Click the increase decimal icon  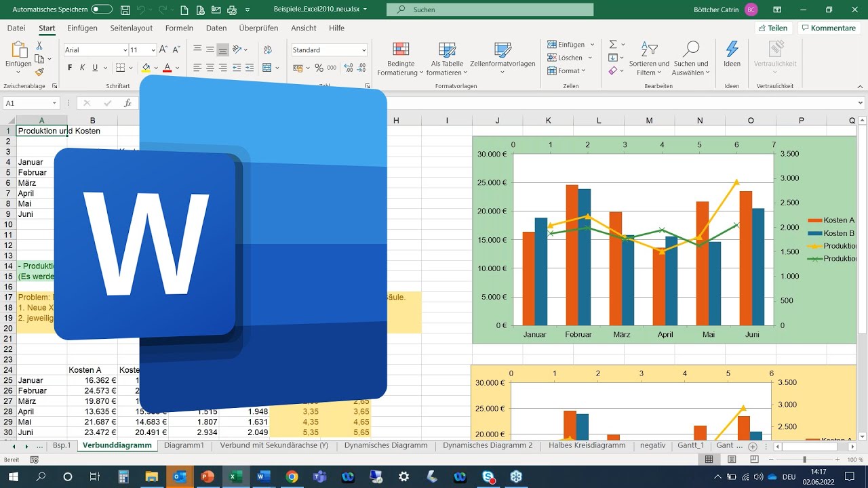point(349,68)
